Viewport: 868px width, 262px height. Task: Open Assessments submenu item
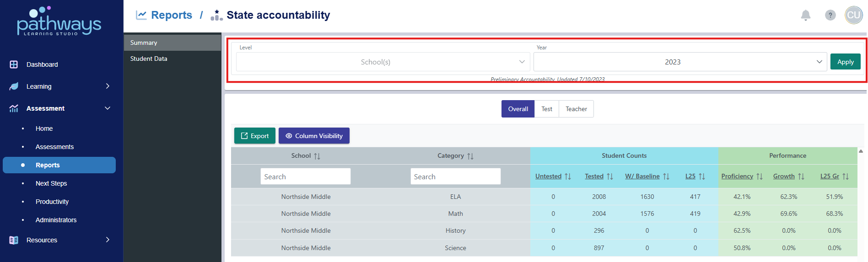click(x=54, y=147)
